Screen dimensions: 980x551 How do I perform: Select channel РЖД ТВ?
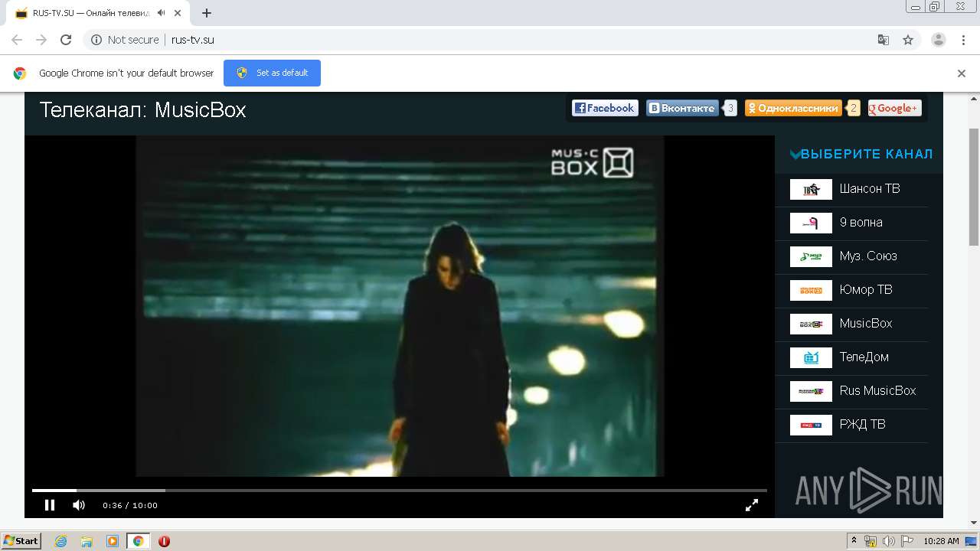(x=862, y=424)
